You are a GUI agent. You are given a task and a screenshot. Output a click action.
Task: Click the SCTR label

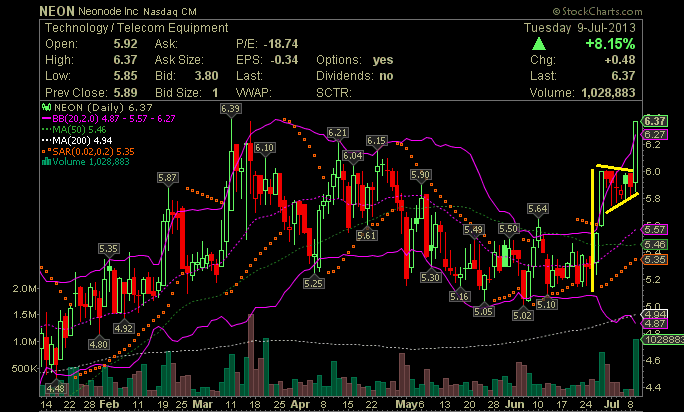(x=334, y=93)
